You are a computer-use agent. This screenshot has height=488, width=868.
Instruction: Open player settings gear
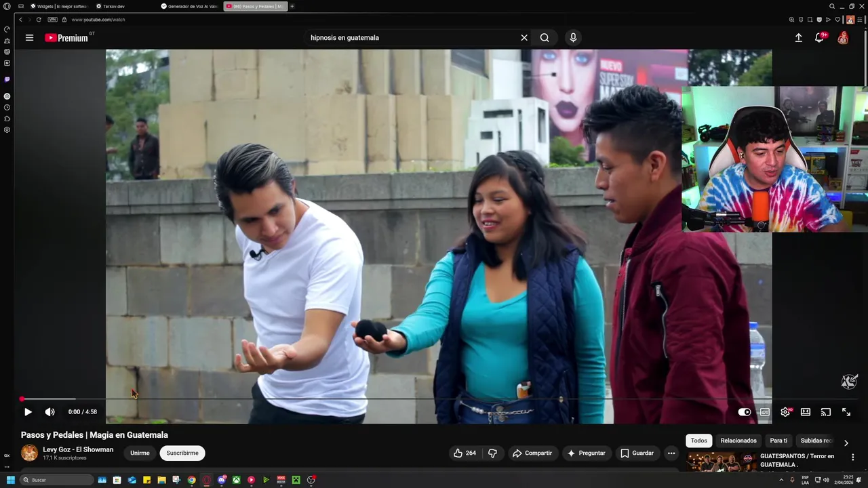[x=785, y=411]
